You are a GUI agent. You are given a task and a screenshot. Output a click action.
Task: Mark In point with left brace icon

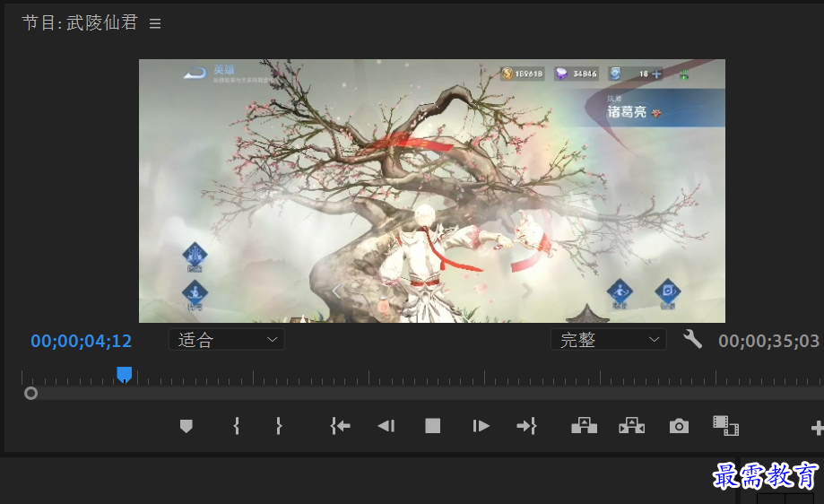click(x=237, y=426)
